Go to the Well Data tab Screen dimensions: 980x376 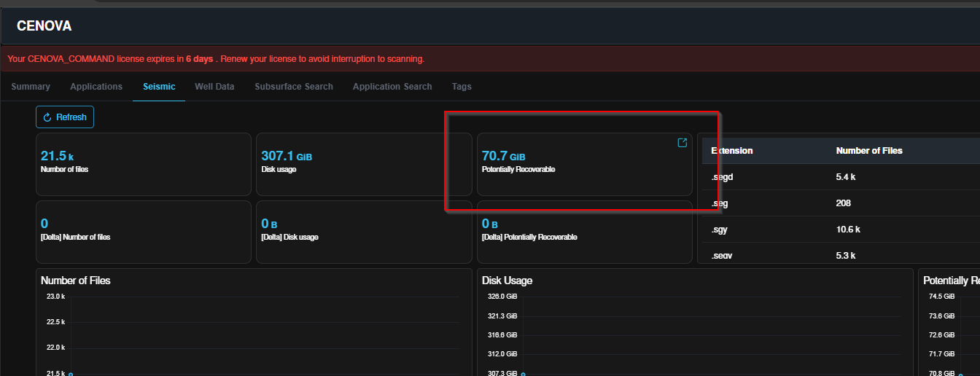214,86
